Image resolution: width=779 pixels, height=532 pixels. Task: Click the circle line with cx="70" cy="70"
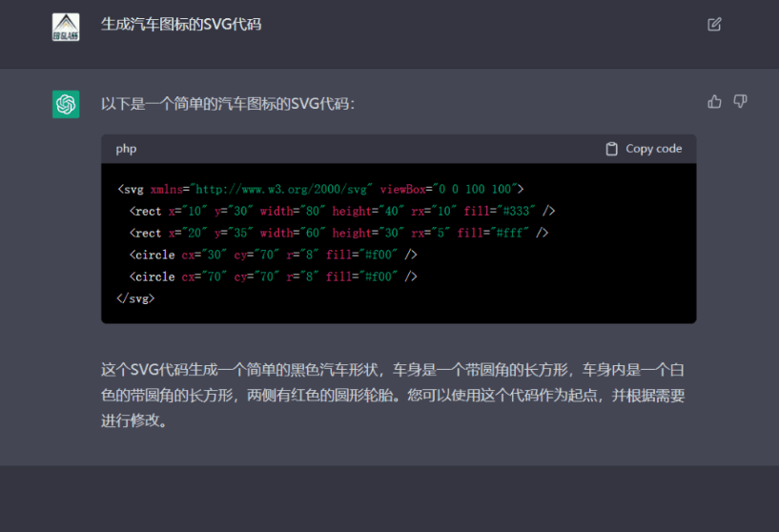click(273, 276)
